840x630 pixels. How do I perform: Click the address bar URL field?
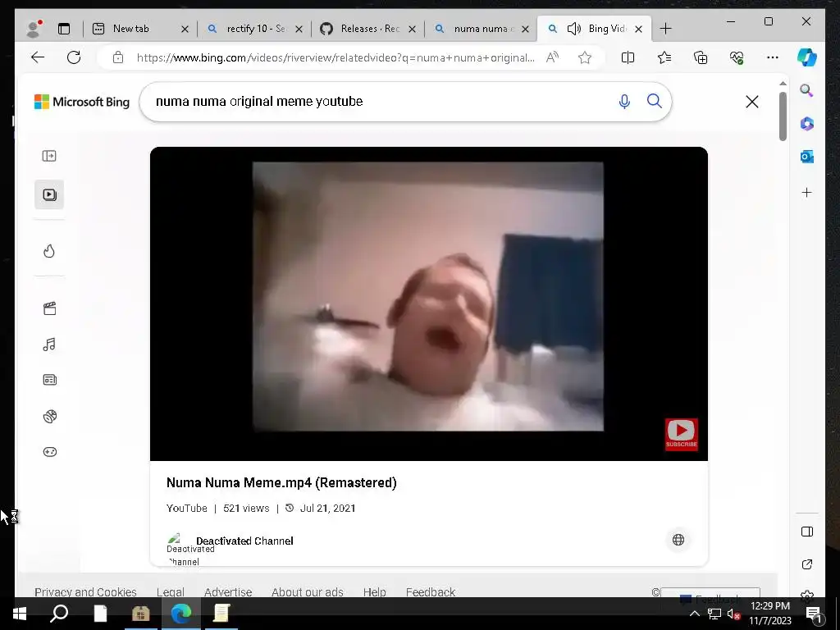point(336,57)
